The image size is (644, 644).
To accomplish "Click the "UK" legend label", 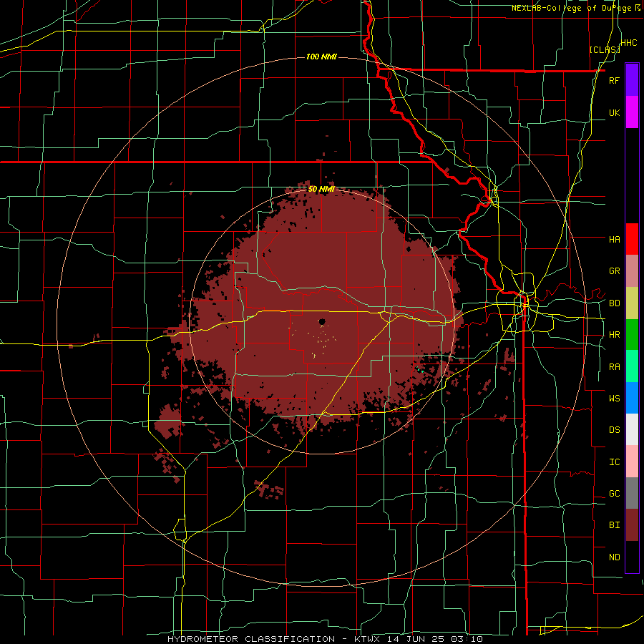I will tap(614, 112).
